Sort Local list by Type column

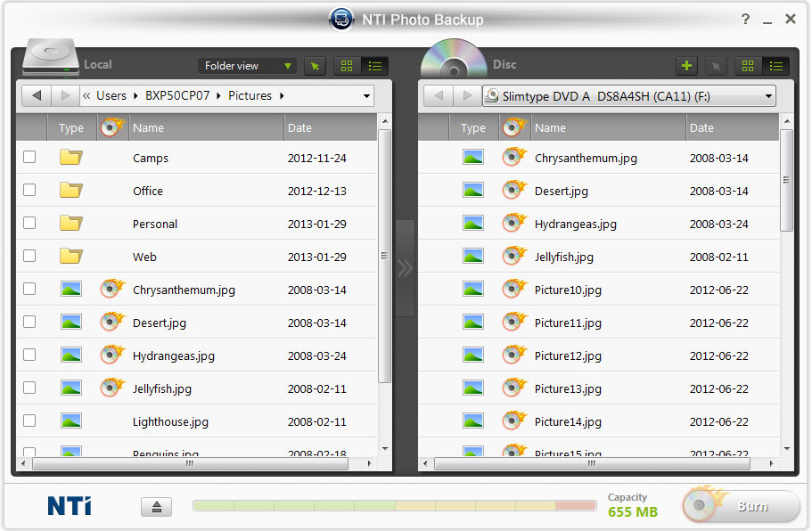point(71,127)
